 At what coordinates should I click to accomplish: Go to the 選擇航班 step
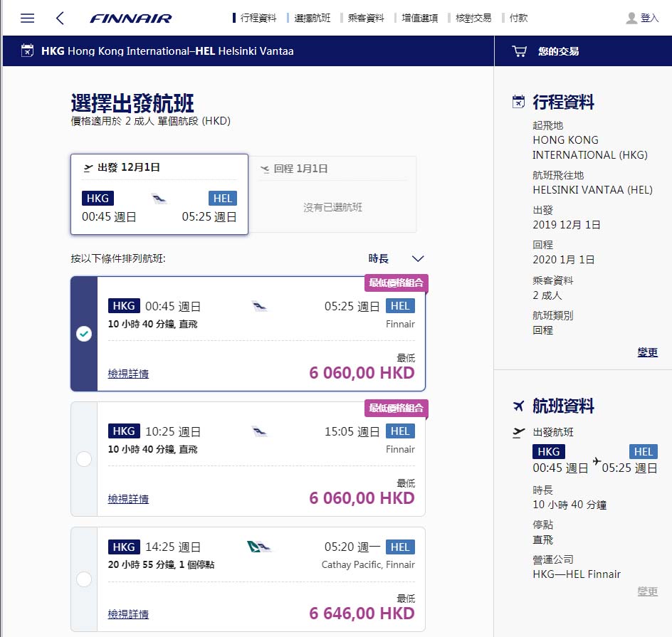312,18
